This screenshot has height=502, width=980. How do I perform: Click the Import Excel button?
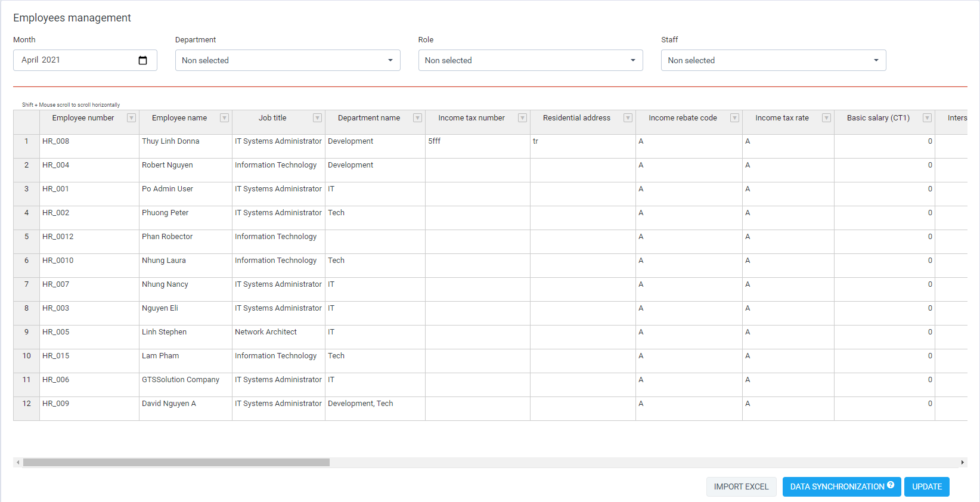(742, 486)
